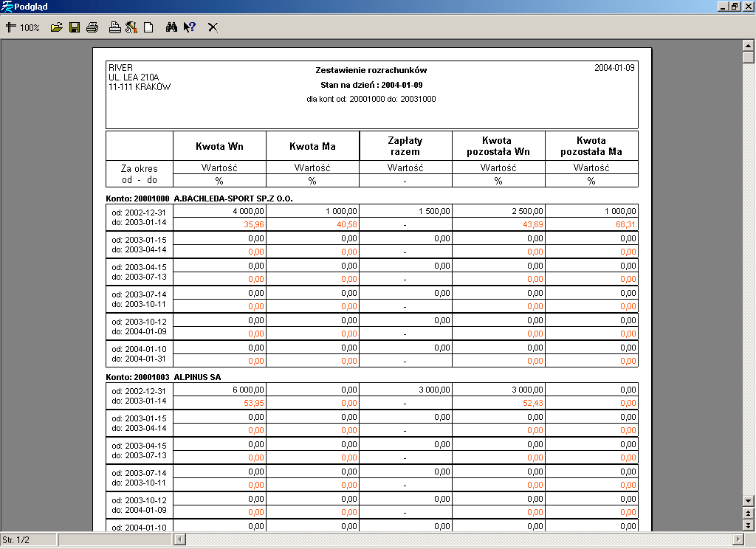Click the date '2004-01-09' in report's top-right corner
The image size is (756, 549).
614,68
